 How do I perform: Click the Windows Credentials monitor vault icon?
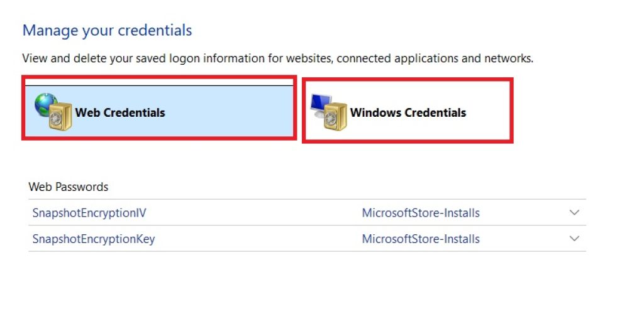pyautogui.click(x=328, y=112)
